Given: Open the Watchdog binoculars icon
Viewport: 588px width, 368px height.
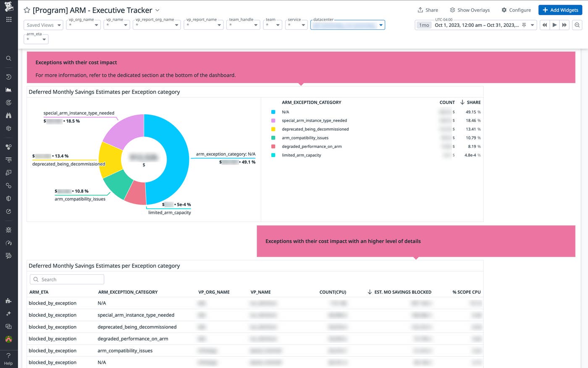Looking at the screenshot, I should [8, 115].
